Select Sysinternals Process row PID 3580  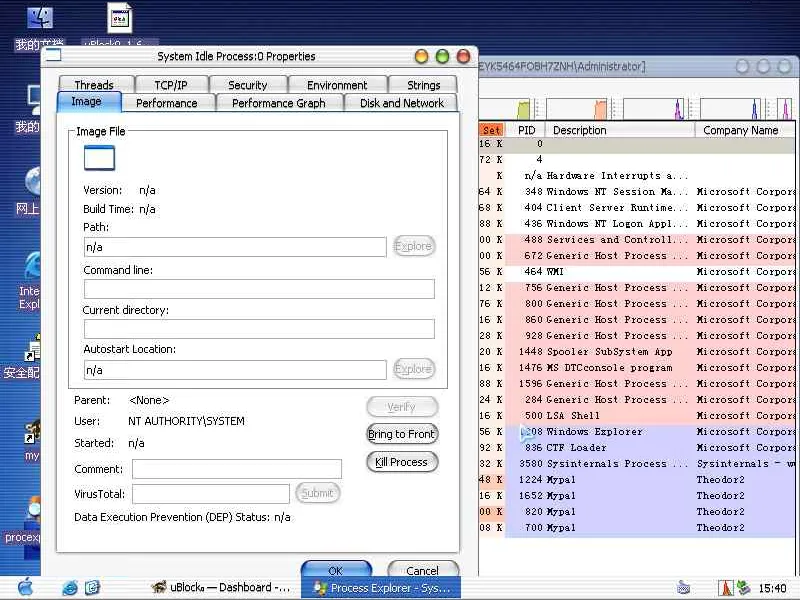pos(637,463)
